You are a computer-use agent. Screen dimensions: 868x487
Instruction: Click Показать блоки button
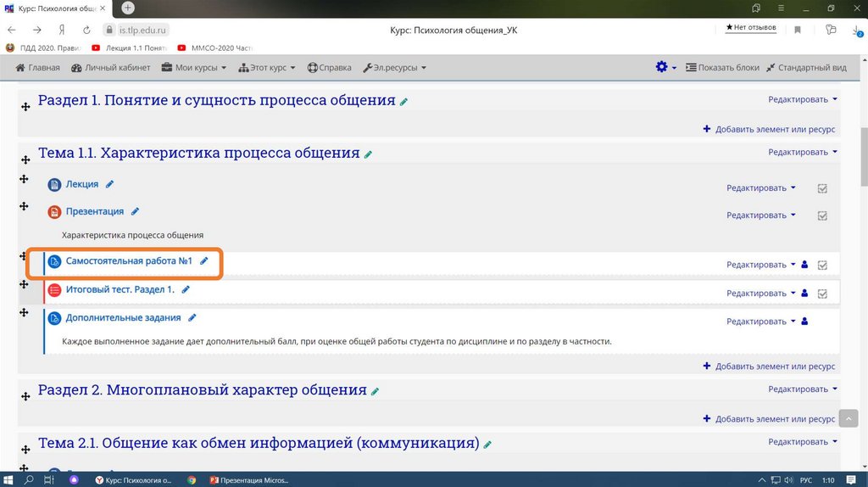tap(722, 68)
